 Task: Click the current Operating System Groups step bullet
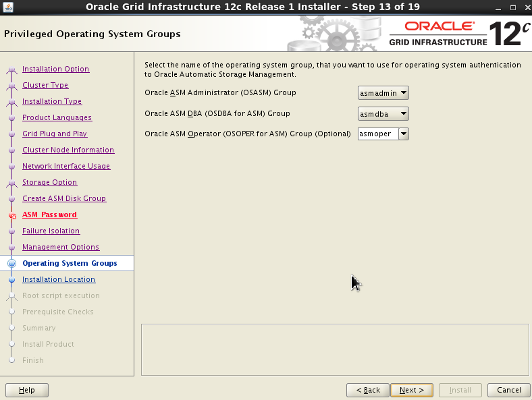[x=12, y=263]
